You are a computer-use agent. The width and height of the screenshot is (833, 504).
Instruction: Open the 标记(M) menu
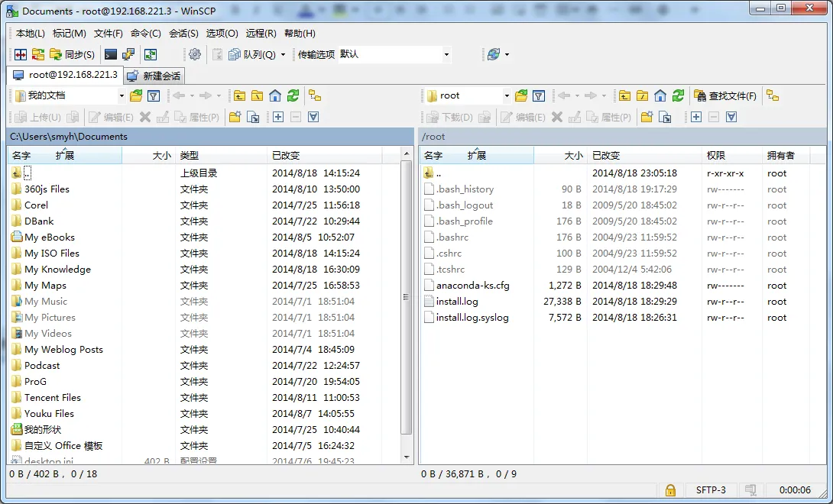[69, 34]
